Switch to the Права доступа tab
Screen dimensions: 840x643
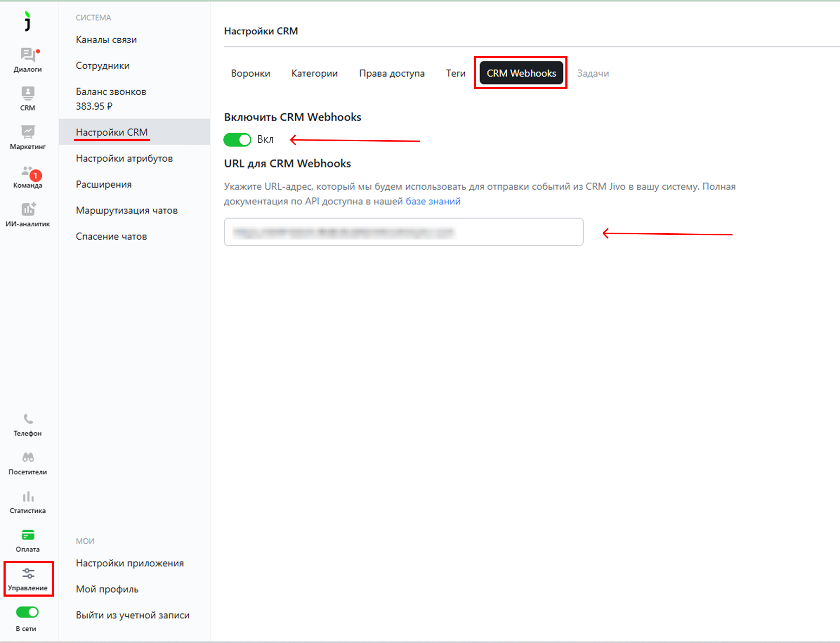[391, 73]
